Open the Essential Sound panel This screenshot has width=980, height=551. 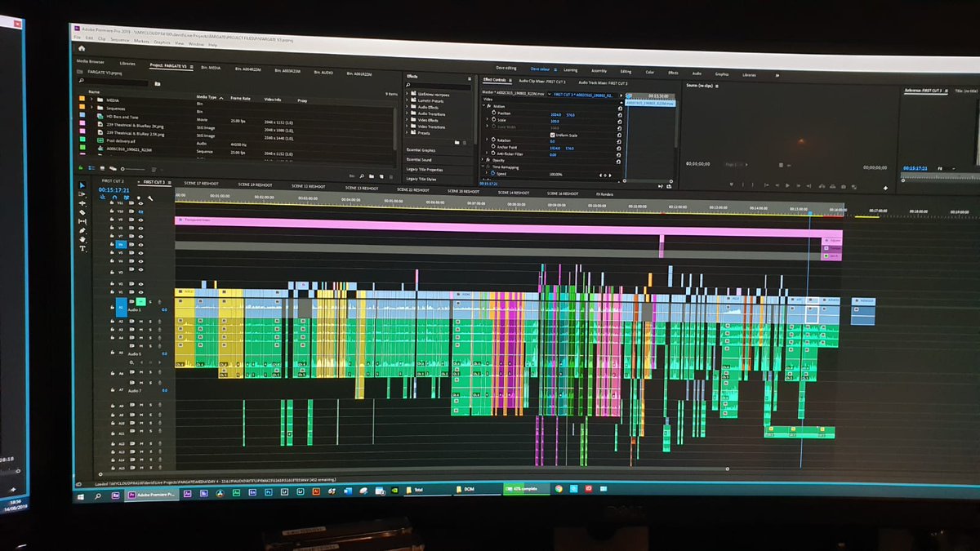pyautogui.click(x=419, y=160)
